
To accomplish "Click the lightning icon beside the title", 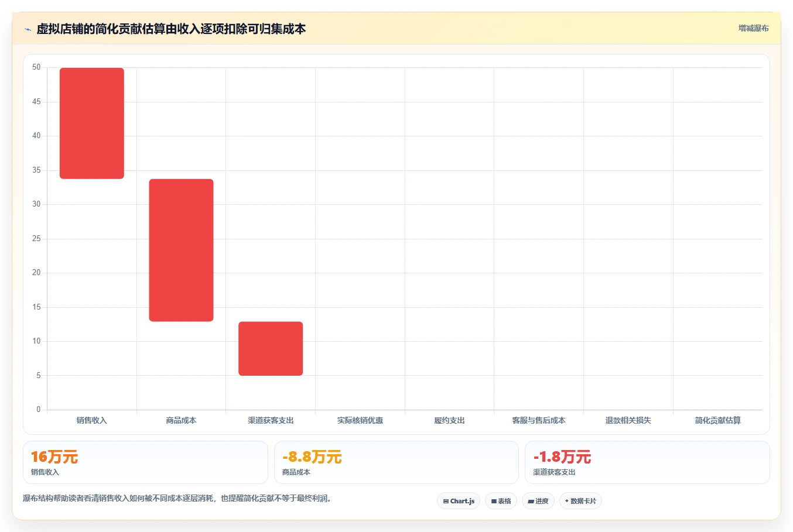I will (x=28, y=29).
